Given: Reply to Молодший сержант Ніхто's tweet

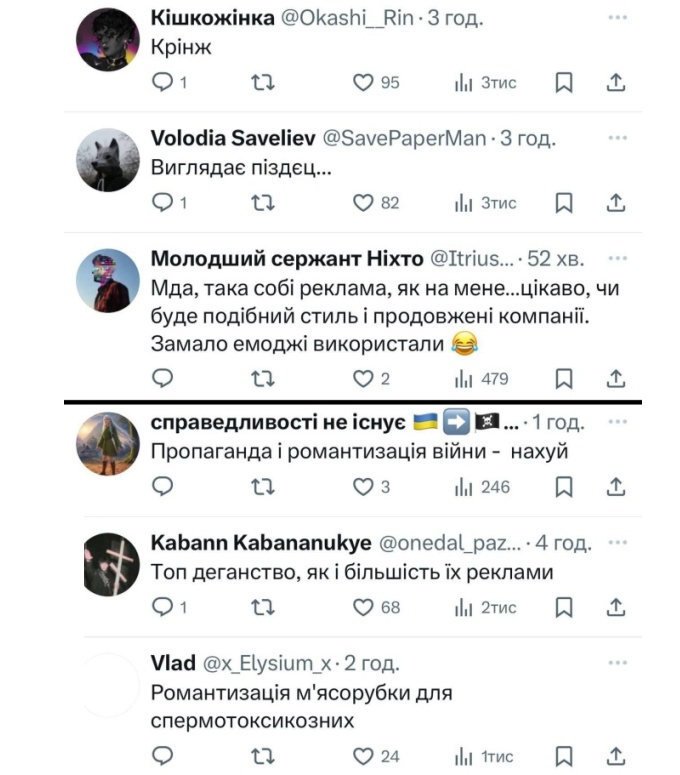Looking at the screenshot, I should coord(162,379).
